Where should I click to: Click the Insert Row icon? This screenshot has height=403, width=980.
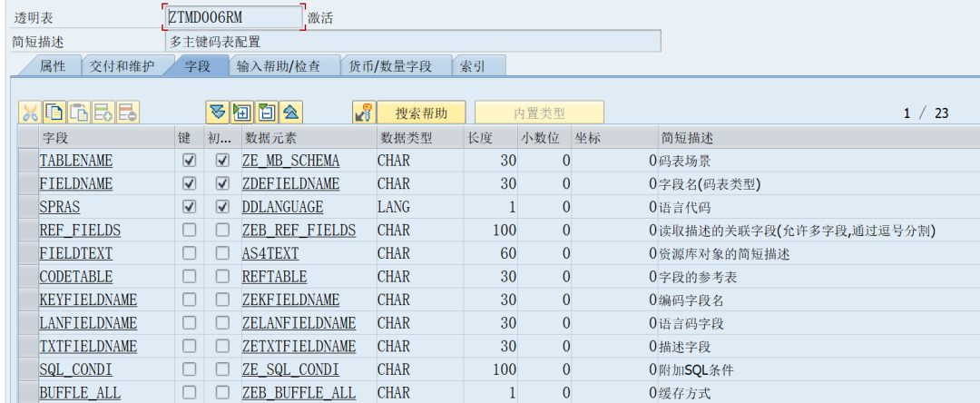[x=103, y=113]
